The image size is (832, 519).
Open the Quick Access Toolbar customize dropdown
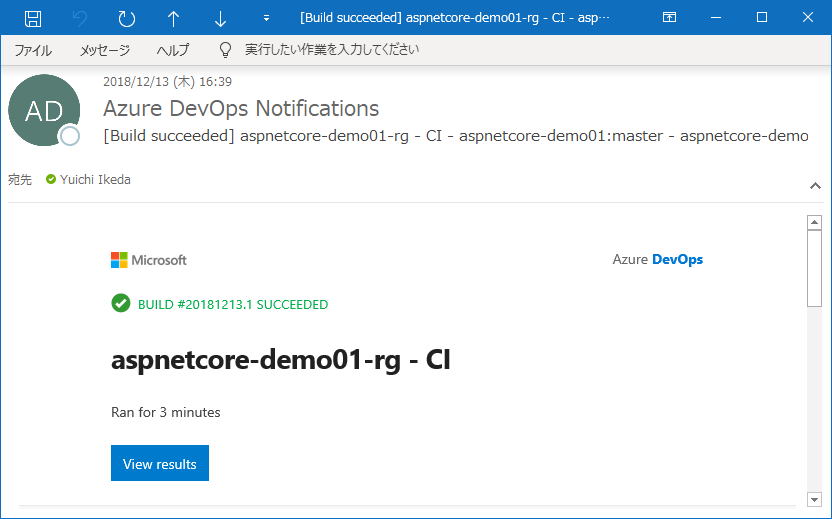[x=266, y=18]
